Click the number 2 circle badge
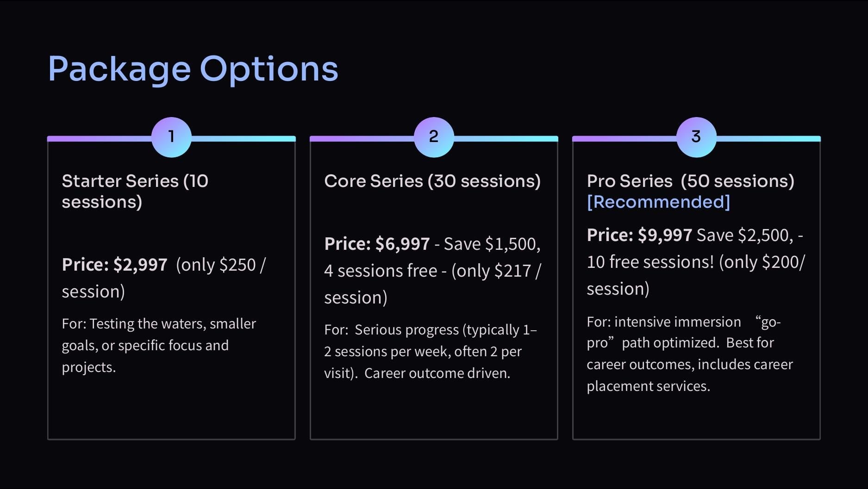This screenshot has height=489, width=868. (434, 137)
